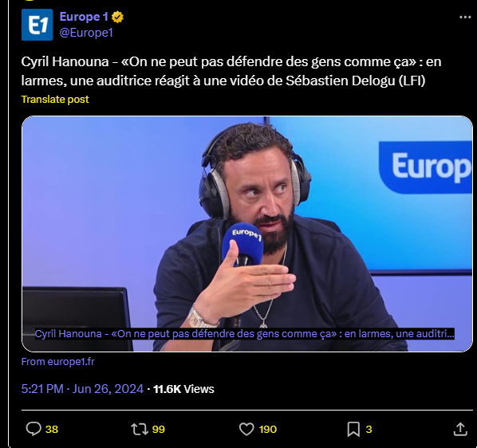
Task: Click the article headline caption overlay
Action: pos(245,334)
